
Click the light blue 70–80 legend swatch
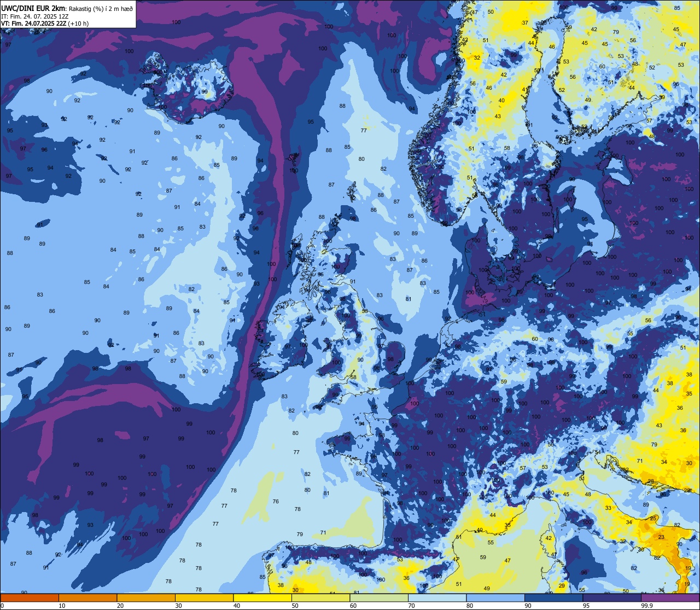point(437,597)
